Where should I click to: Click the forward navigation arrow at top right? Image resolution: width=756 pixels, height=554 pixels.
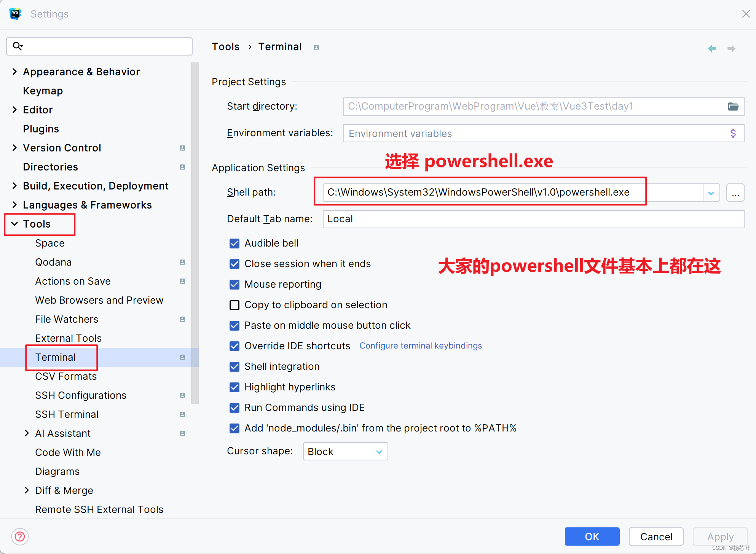point(732,49)
